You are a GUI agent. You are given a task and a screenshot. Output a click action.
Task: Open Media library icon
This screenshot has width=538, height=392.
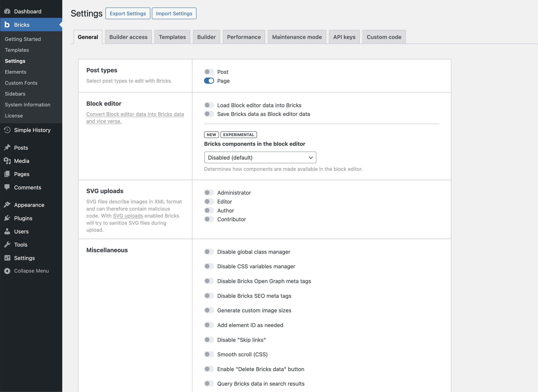[x=7, y=161]
